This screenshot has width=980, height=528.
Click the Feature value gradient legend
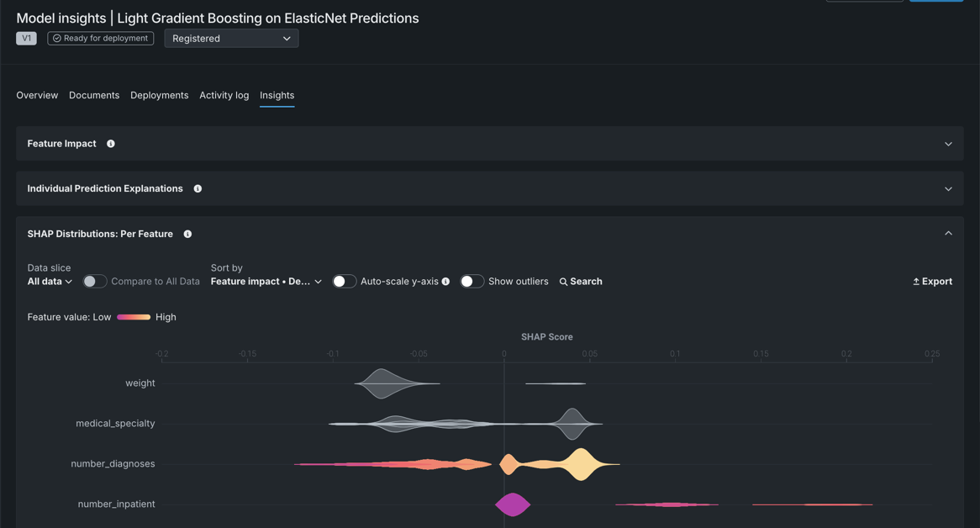(x=134, y=317)
